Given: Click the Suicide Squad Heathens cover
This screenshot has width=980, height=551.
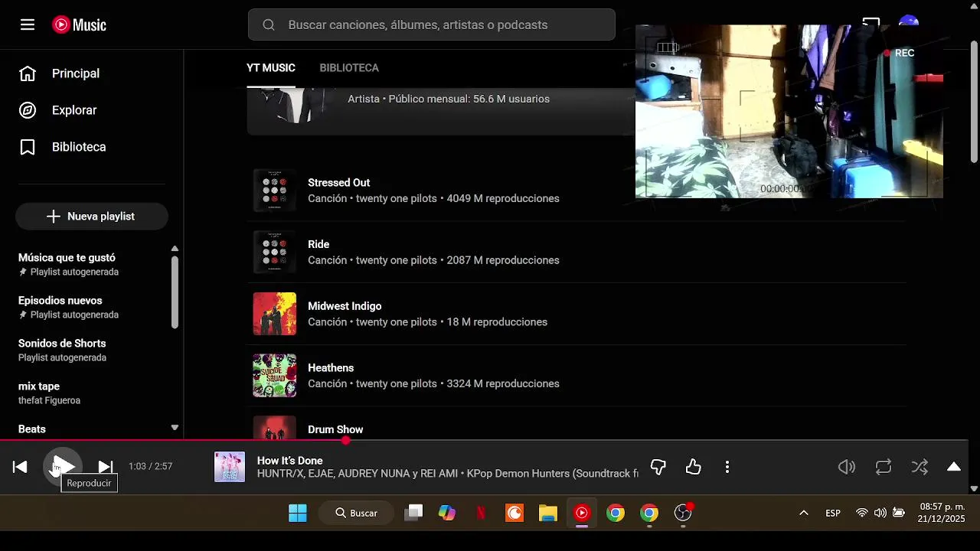Looking at the screenshot, I should pyautogui.click(x=275, y=376).
